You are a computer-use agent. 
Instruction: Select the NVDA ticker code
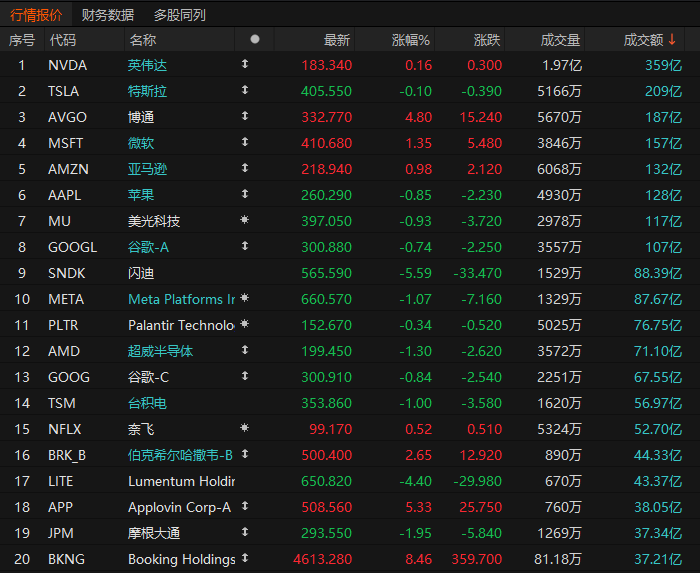pos(67,65)
